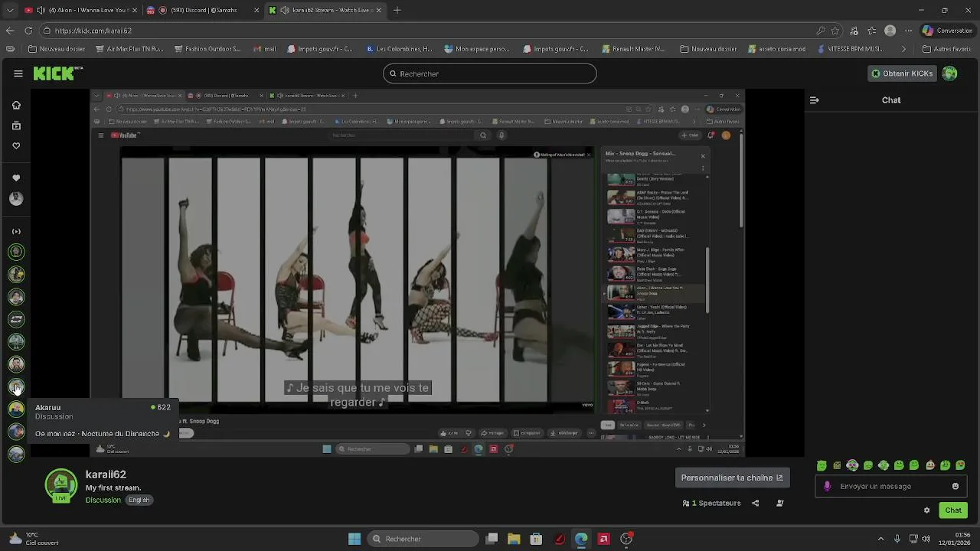
Task: Send message with green Chat button
Action: (x=953, y=510)
